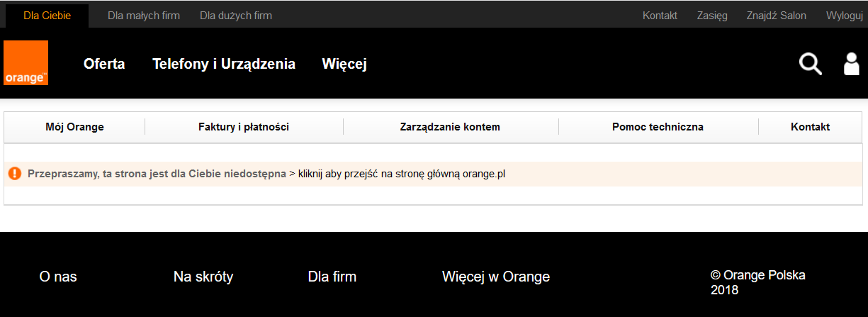Screen dimensions: 868x317
Task: Open search with the magnifier icon
Action: point(810,64)
